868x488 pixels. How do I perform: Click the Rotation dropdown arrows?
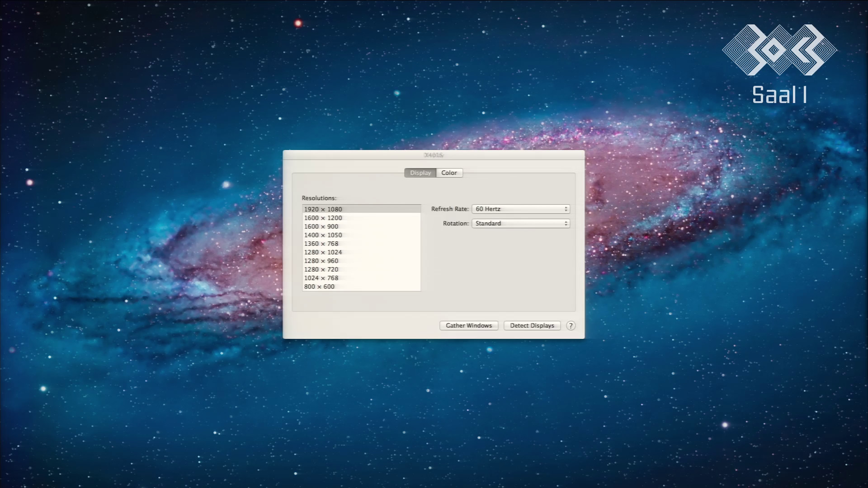click(566, 223)
